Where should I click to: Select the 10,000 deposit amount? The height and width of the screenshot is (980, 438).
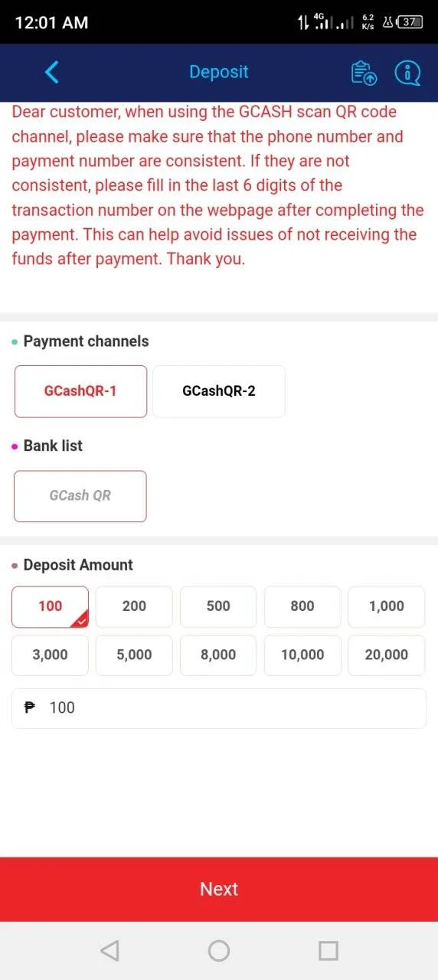pyautogui.click(x=302, y=655)
